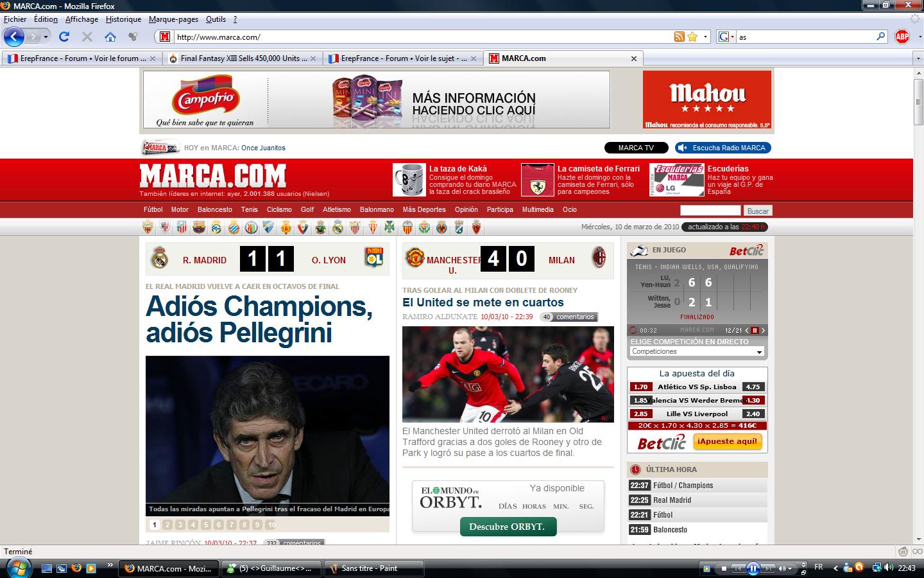Show hidden tray icons arrow
Image resolution: width=924 pixels, height=578 pixels.
[x=835, y=568]
